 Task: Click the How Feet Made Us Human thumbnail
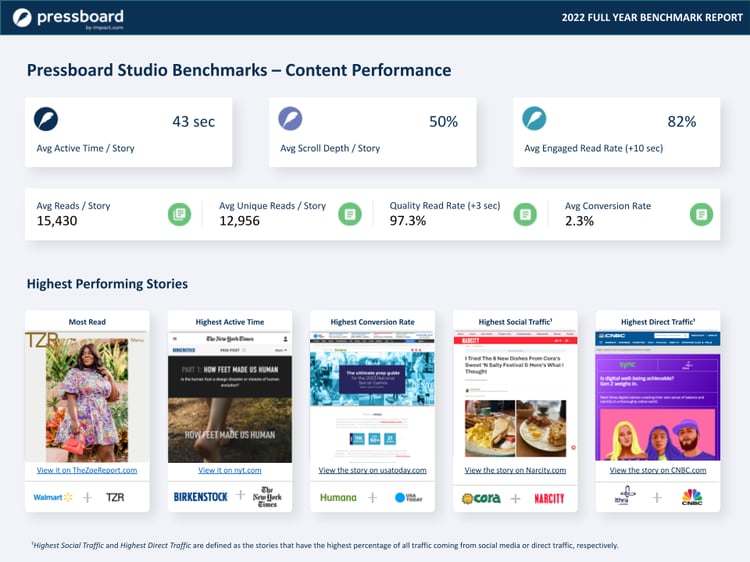[x=230, y=397]
